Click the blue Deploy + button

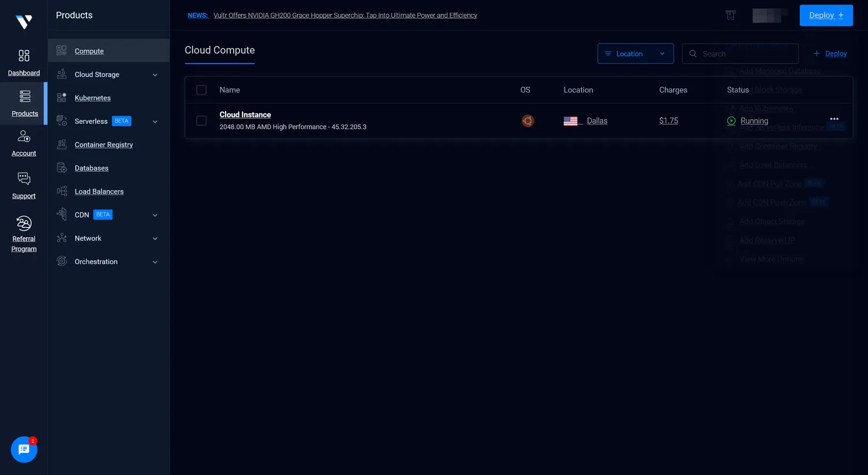point(826,16)
